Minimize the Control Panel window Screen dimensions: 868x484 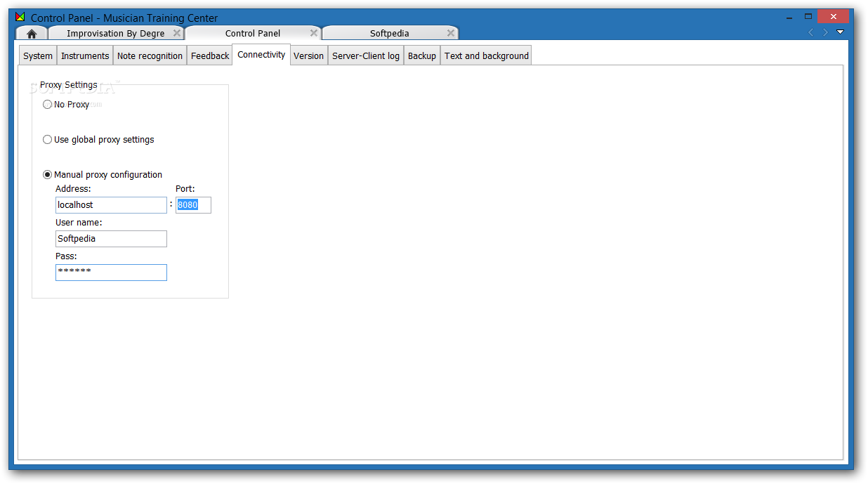click(x=788, y=16)
